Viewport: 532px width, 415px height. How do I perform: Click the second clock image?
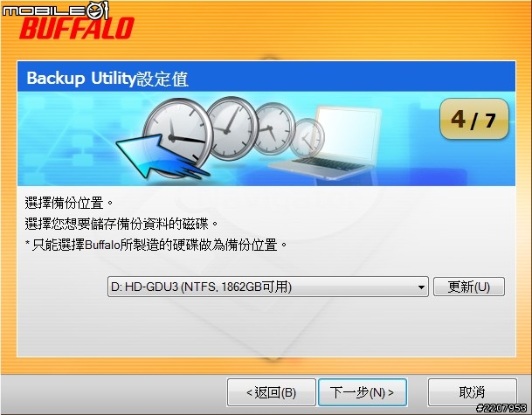[233, 128]
